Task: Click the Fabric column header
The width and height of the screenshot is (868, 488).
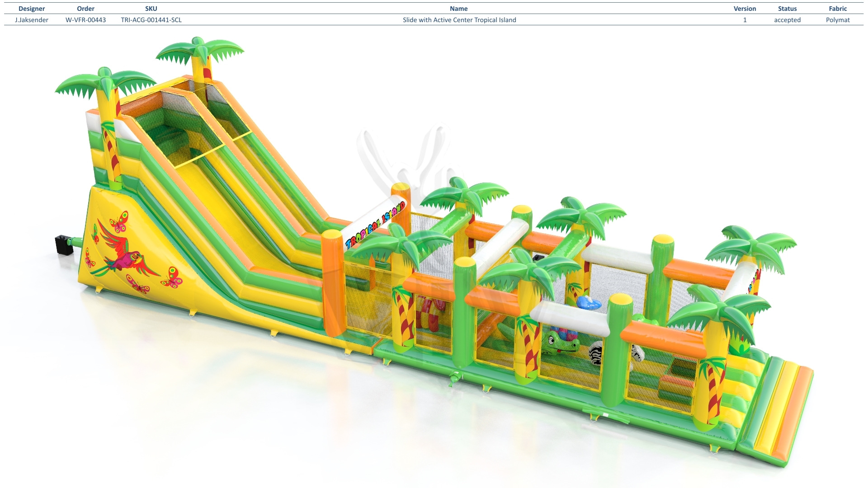Action: [838, 9]
